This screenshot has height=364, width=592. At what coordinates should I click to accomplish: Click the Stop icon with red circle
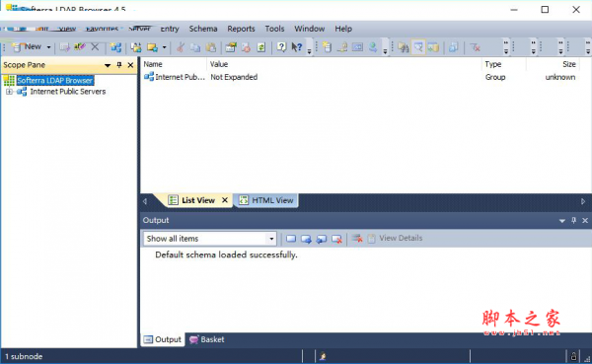[x=246, y=47]
